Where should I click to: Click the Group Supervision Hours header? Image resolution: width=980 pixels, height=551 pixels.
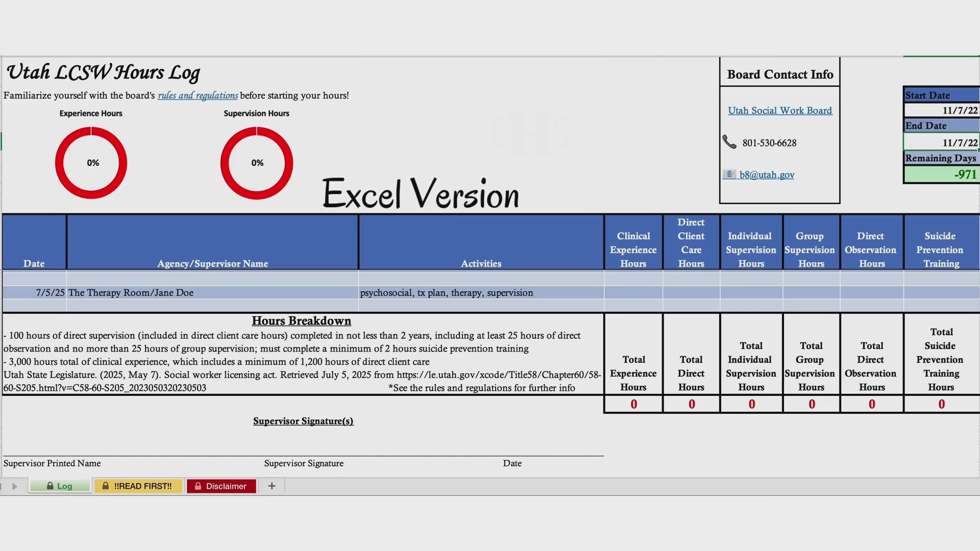pyautogui.click(x=811, y=242)
